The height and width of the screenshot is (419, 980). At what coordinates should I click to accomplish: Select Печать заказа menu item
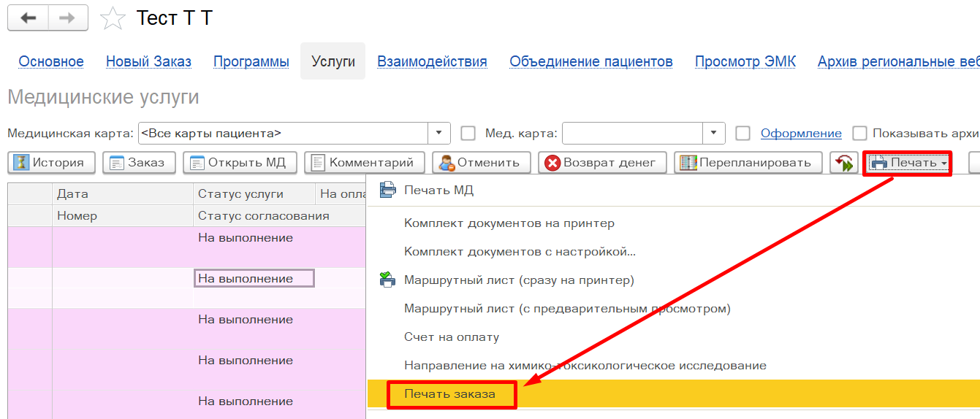[x=449, y=394]
